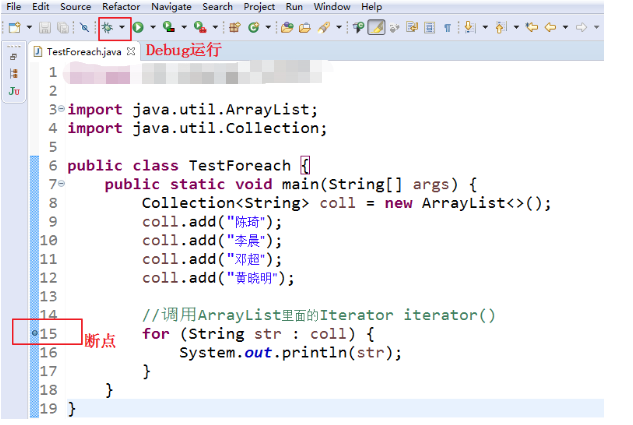
Task: Click line number 12 in the gutter
Action: coord(48,278)
